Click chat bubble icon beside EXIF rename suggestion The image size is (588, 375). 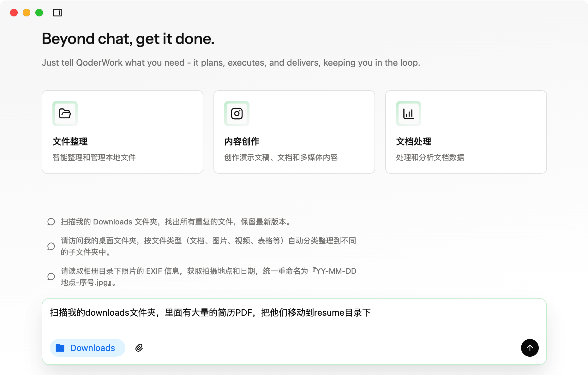[51, 277]
